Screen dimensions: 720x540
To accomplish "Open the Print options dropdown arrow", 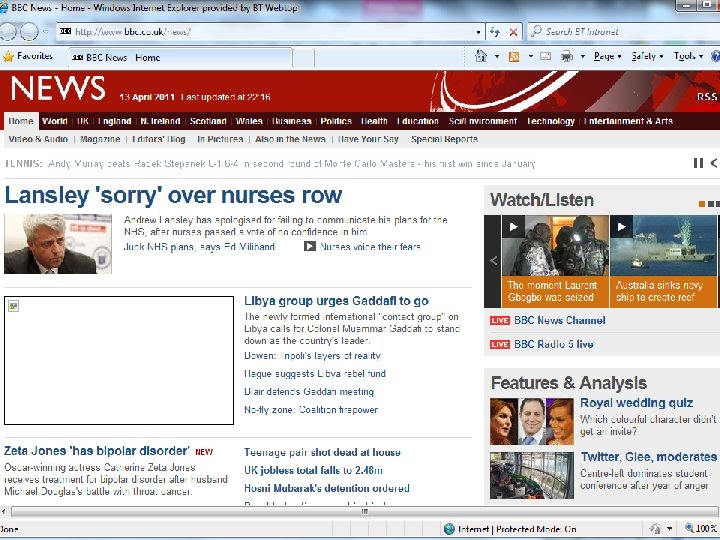I will (x=583, y=56).
